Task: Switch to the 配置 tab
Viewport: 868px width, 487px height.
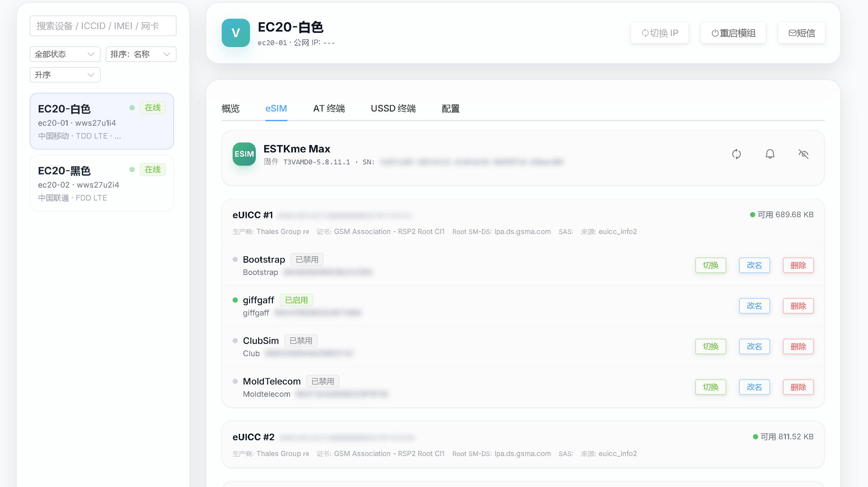Action: click(450, 109)
